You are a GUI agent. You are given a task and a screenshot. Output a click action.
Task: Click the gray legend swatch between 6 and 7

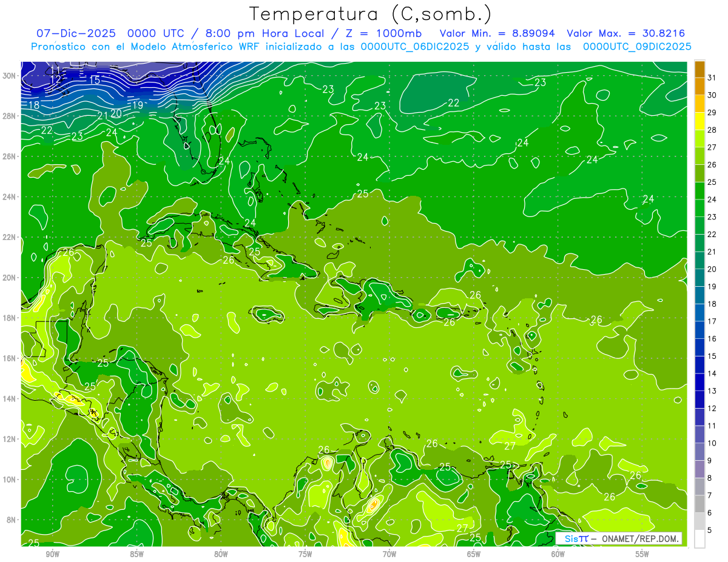point(699,504)
